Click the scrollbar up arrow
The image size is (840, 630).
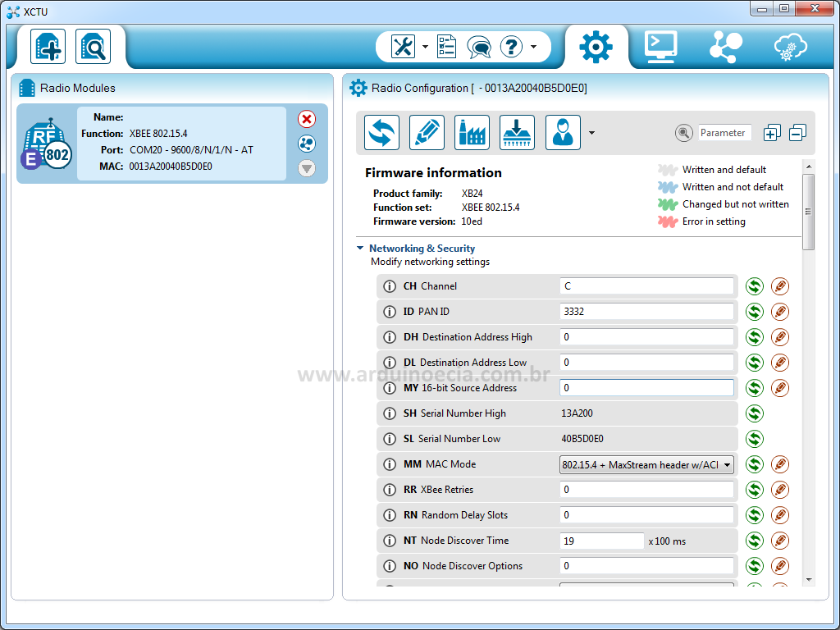[x=809, y=166]
